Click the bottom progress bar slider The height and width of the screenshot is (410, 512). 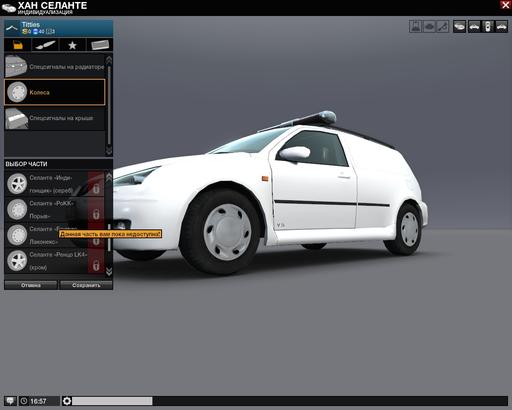[112, 401]
